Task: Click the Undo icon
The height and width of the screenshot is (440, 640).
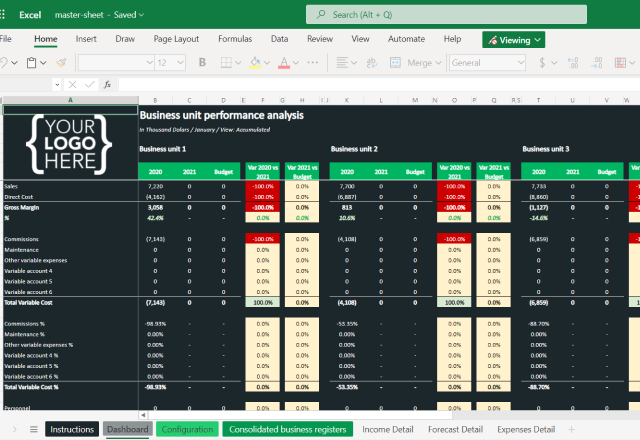Action: tap(3, 62)
